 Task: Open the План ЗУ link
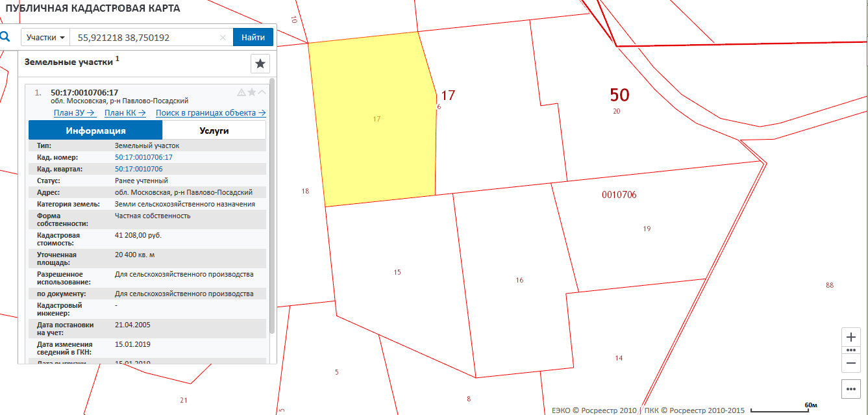[74, 113]
